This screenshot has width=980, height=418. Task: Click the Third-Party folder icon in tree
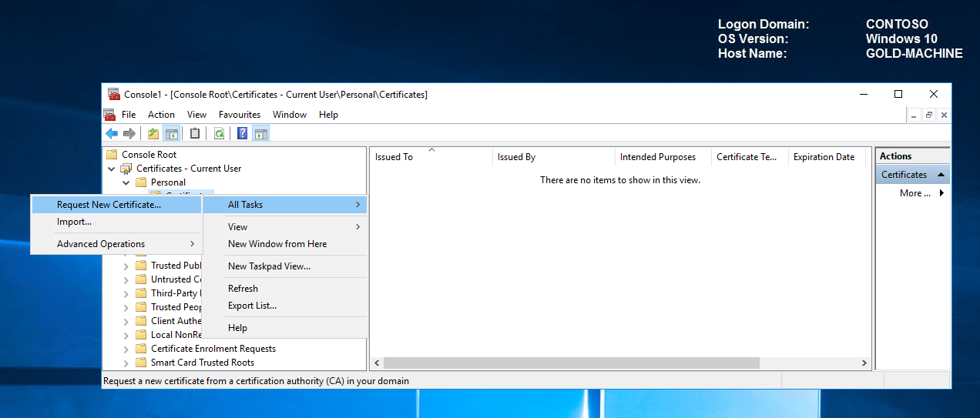pos(141,293)
